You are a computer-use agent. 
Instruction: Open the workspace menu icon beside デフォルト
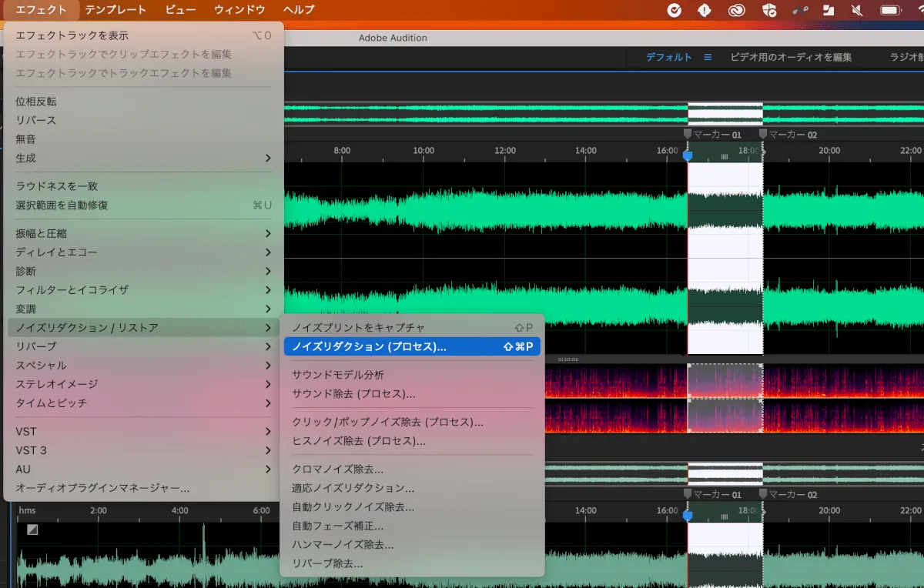click(708, 58)
